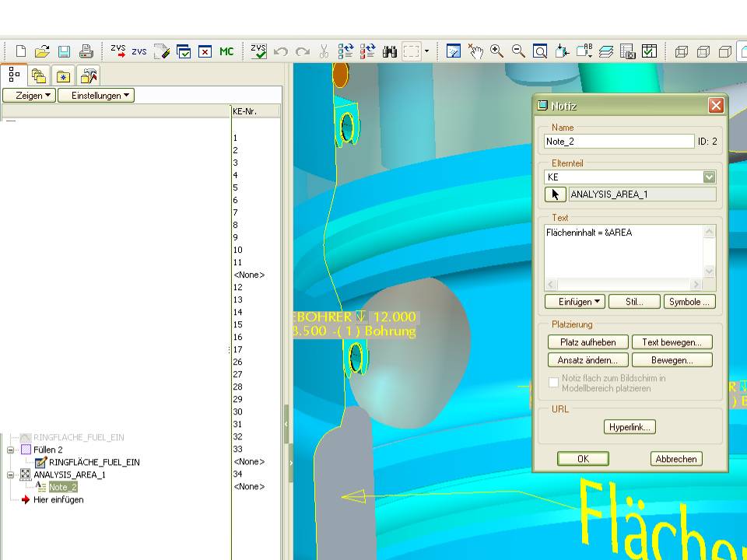This screenshot has width=747, height=560.
Task: Open the Elternteil KE combo box
Action: (x=630, y=177)
